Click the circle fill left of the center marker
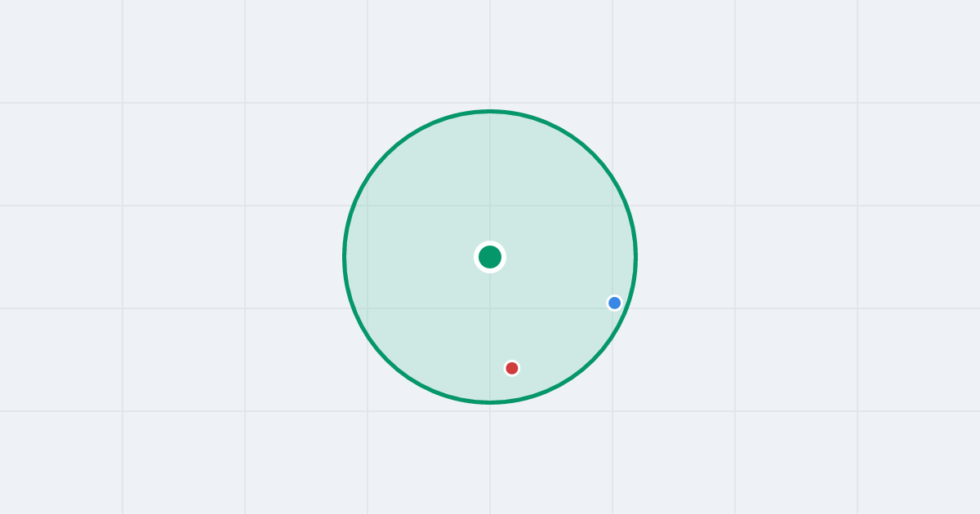This screenshot has width=980, height=514. (x=416, y=257)
